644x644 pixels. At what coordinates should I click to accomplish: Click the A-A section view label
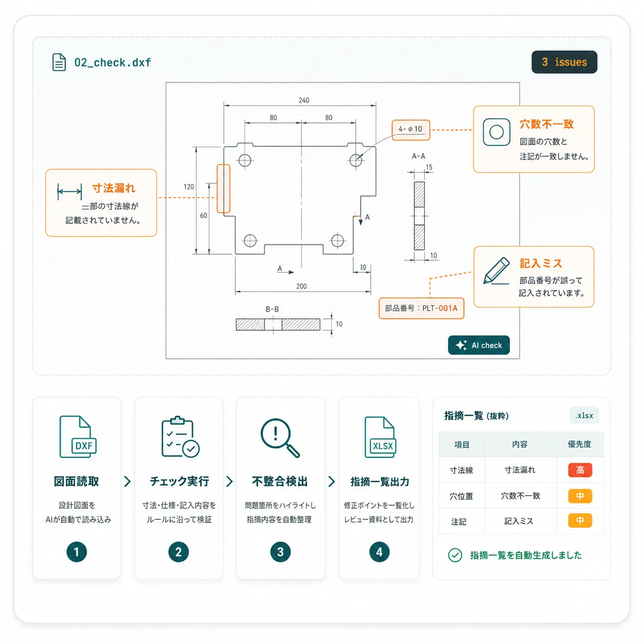[x=419, y=156]
